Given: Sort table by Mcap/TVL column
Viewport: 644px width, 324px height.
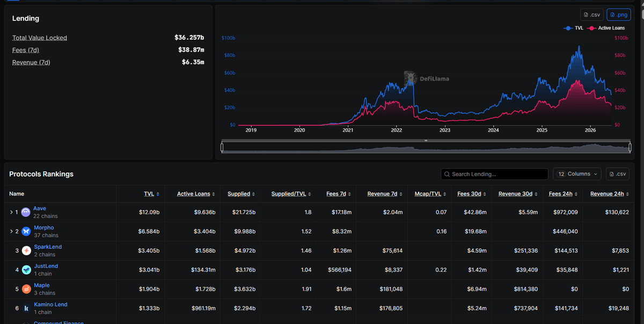Looking at the screenshot, I should [430, 194].
